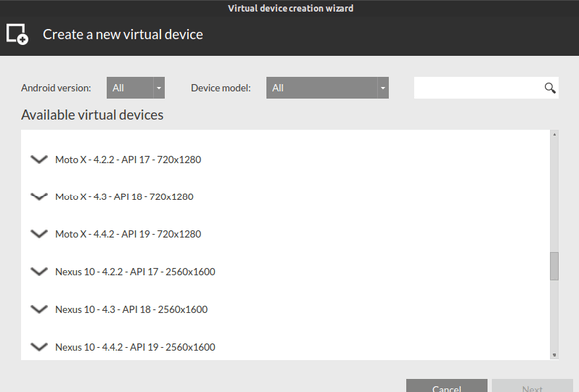This screenshot has height=392, width=579.
Task: Click the Next button
Action: (532, 386)
